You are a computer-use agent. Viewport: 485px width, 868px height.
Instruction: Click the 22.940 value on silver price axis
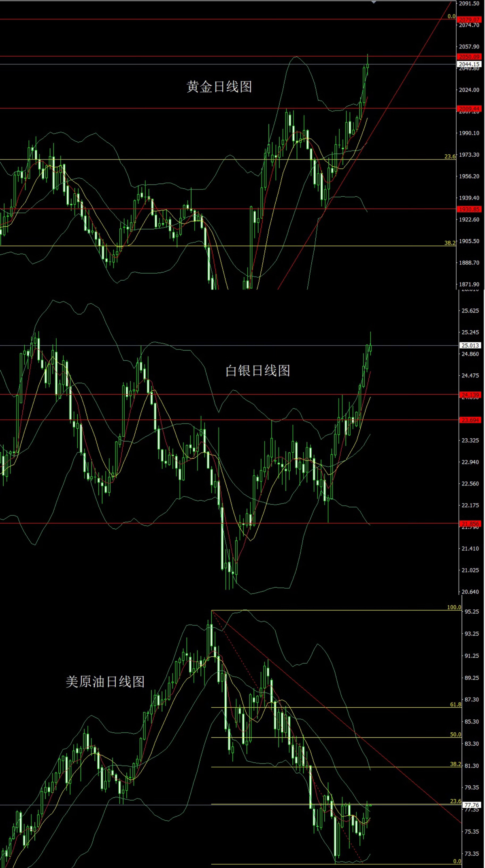470,462
